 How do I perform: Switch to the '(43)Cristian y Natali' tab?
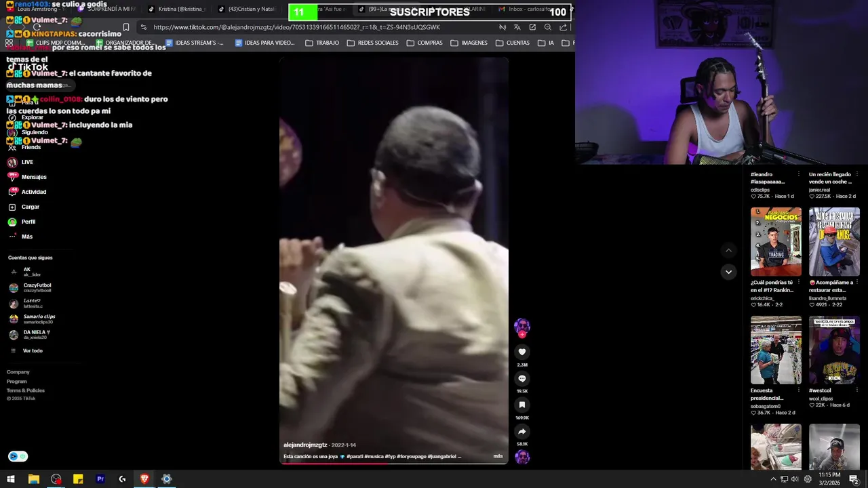pyautogui.click(x=247, y=9)
